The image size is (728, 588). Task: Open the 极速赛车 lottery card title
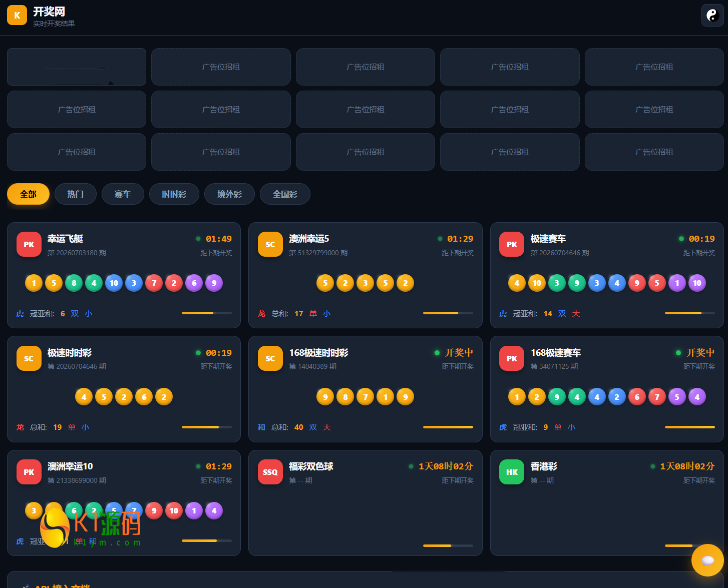pyautogui.click(x=548, y=239)
